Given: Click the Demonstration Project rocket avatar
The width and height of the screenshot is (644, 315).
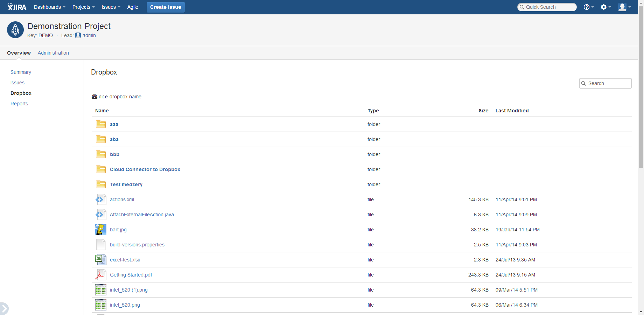Looking at the screenshot, I should 15,30.
